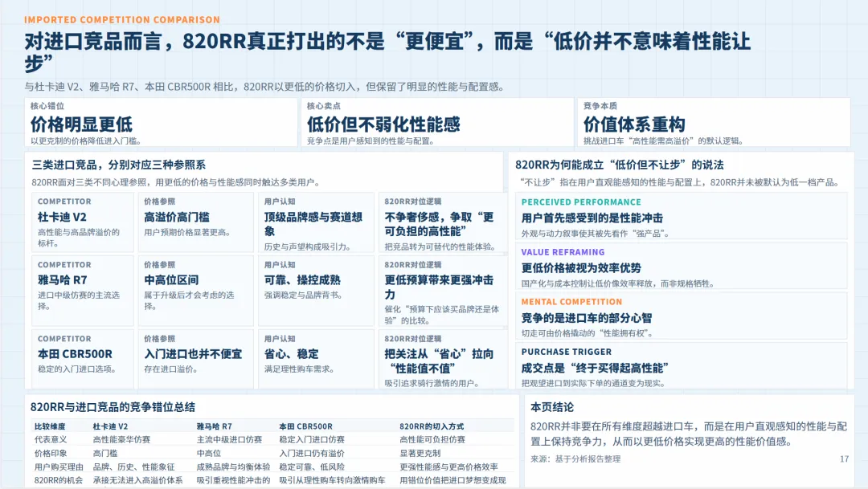Image resolution: width=868 pixels, height=489 pixels.
Task: Select the 竞争本质 card 价值体系重构
Action: [x=711, y=124]
